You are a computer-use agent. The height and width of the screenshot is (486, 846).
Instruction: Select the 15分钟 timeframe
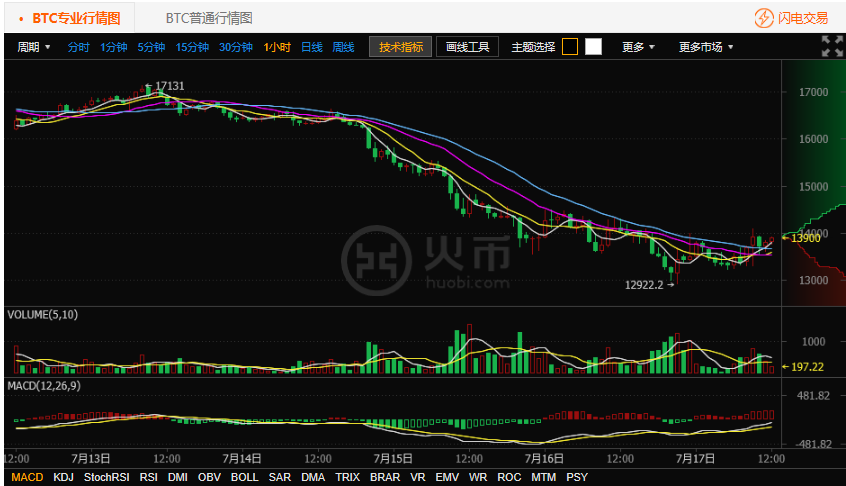[192, 47]
